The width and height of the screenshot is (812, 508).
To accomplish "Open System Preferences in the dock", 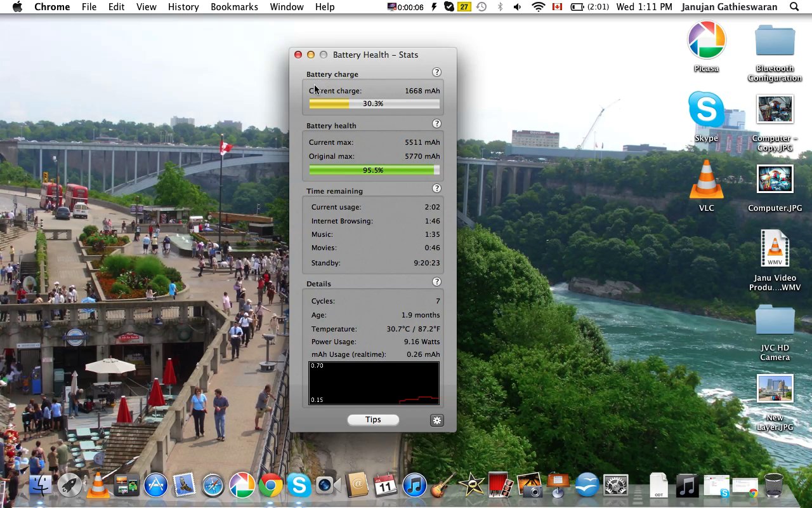I will click(615, 486).
